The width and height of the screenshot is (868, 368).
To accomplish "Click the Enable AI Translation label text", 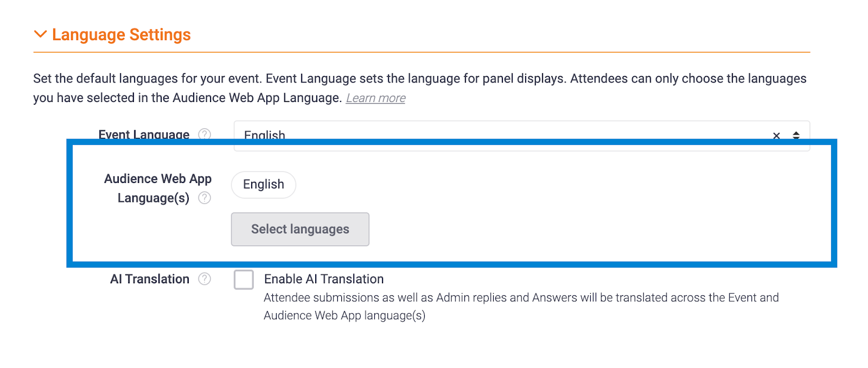I will [324, 279].
